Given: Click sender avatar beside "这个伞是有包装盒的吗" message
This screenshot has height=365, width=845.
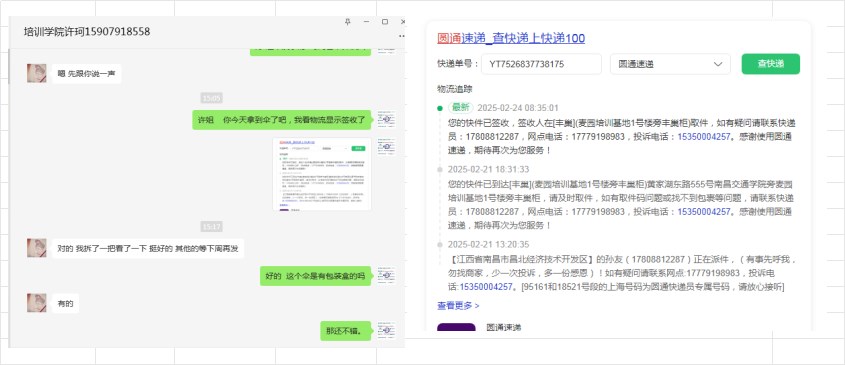Looking at the screenshot, I should [386, 276].
